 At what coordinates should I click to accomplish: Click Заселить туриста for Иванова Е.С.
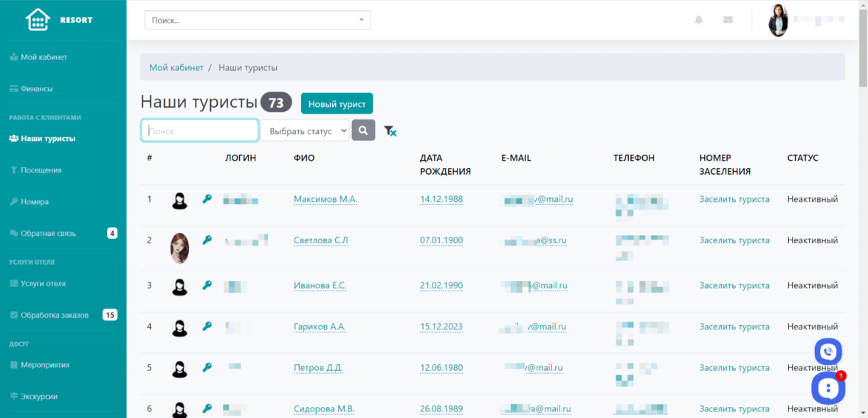point(734,285)
